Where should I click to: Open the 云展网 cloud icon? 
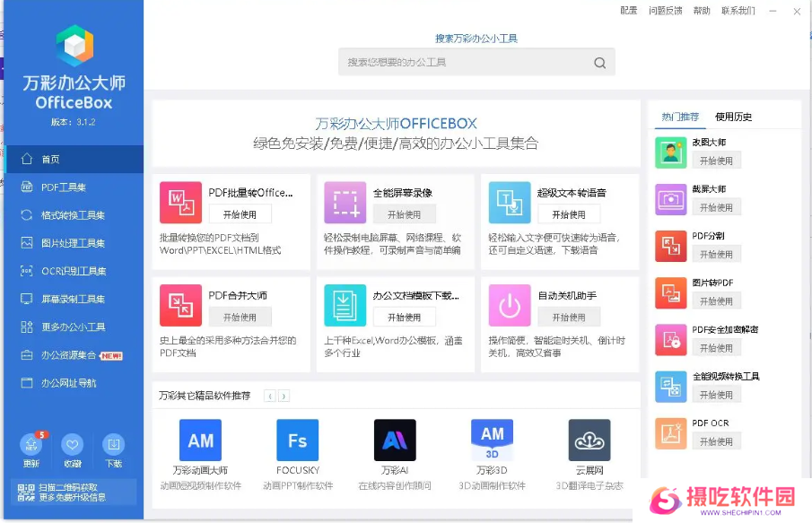[x=589, y=440]
